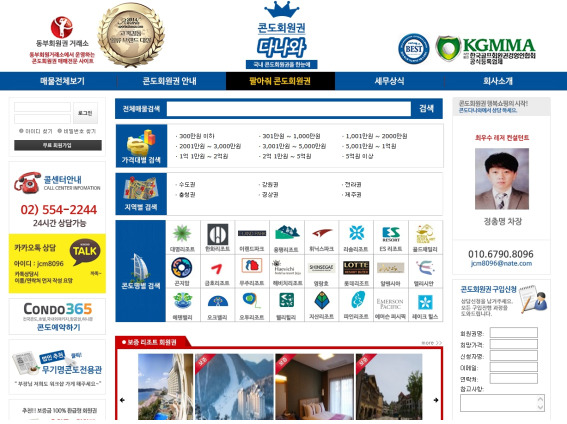Click the red telephone call center icon

pos(27,183)
